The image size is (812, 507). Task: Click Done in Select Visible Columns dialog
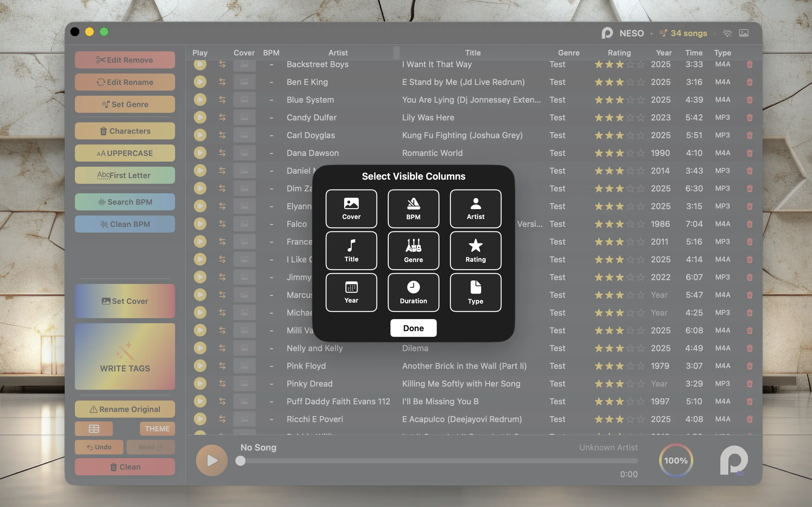(413, 328)
